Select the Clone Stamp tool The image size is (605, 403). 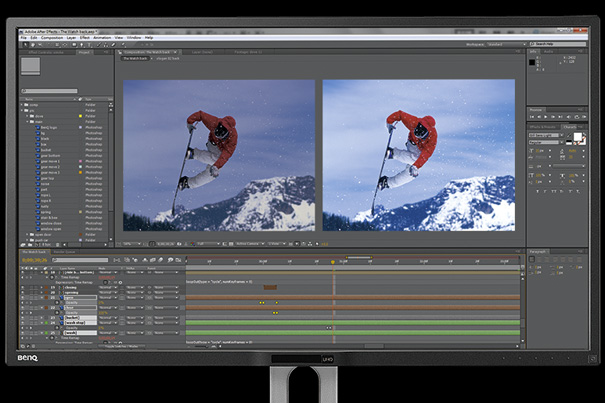106,45
